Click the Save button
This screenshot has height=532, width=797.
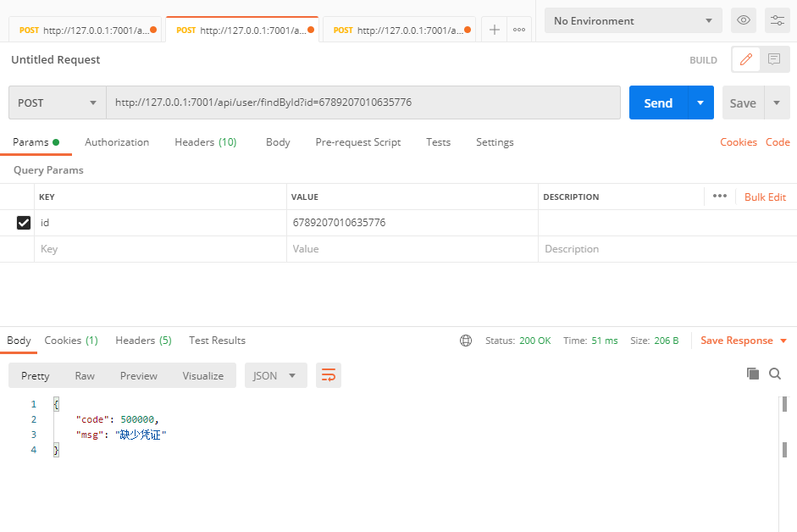[743, 103]
